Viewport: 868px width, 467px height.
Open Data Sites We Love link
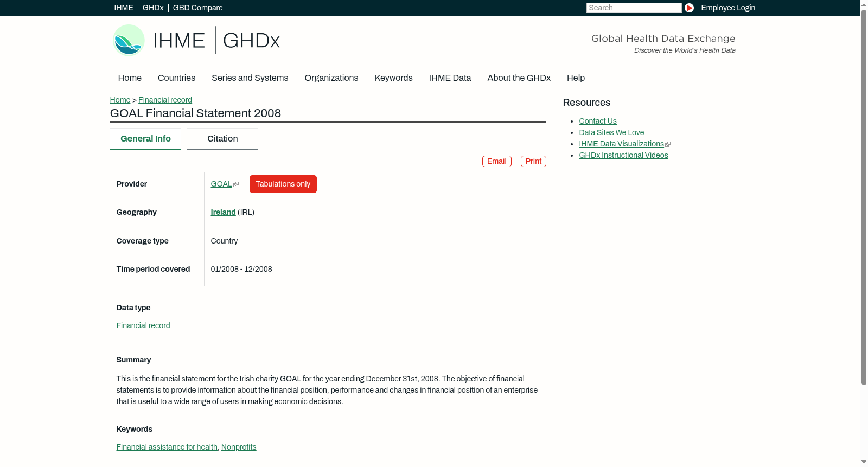[x=611, y=133]
